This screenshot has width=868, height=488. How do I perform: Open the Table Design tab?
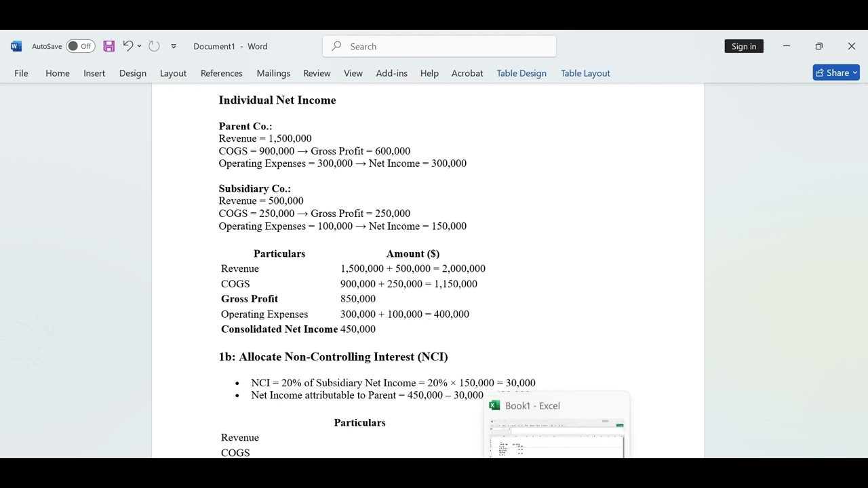[521, 73]
